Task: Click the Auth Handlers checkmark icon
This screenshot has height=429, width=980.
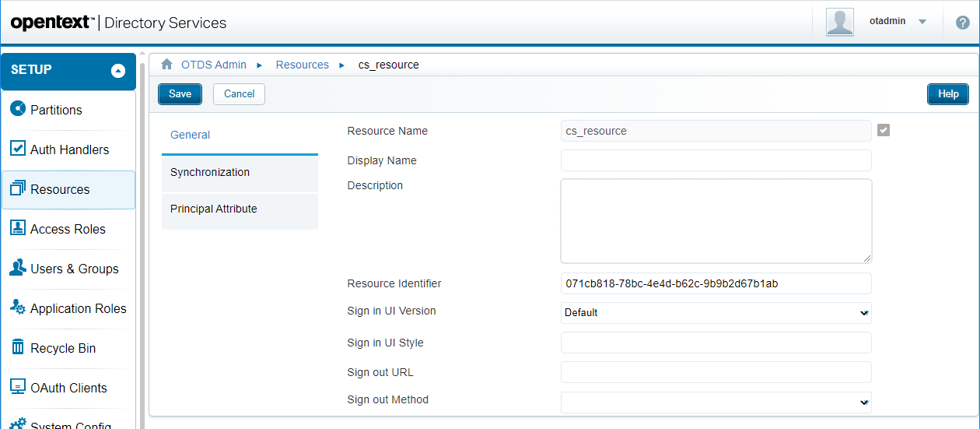Action: tap(18, 149)
